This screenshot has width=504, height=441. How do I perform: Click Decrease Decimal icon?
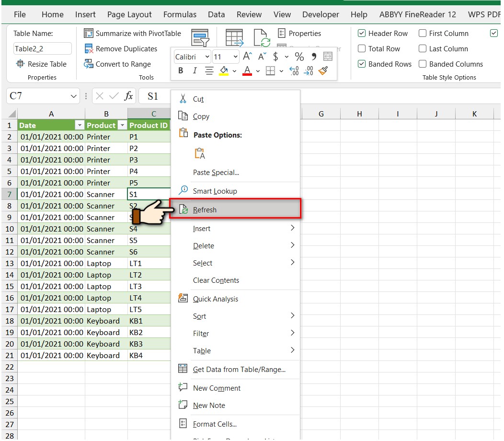pos(309,71)
